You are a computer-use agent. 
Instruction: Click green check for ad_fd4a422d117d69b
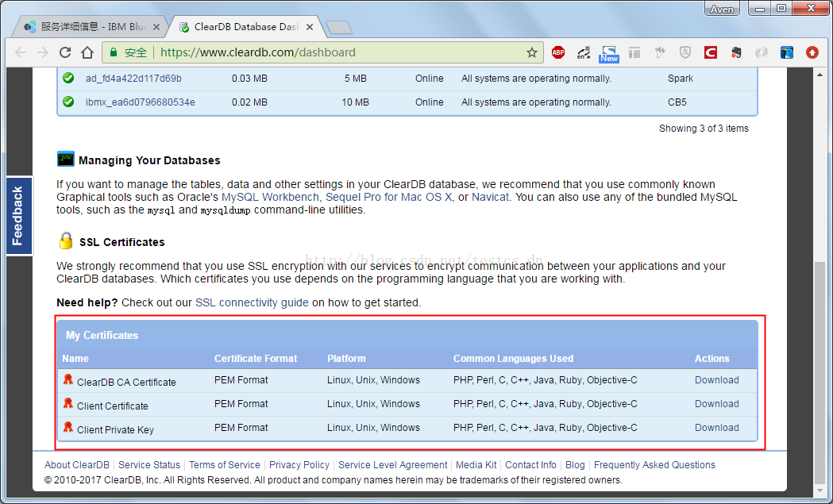[x=68, y=78]
